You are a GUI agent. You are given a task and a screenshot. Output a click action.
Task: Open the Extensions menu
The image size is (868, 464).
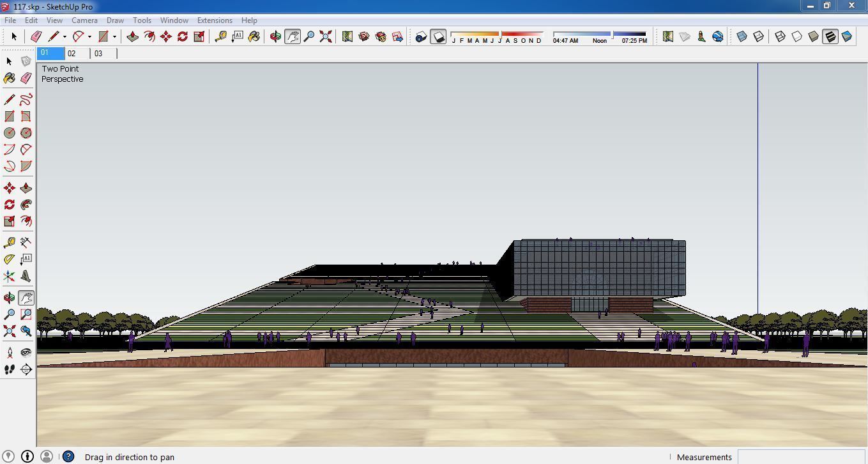215,20
